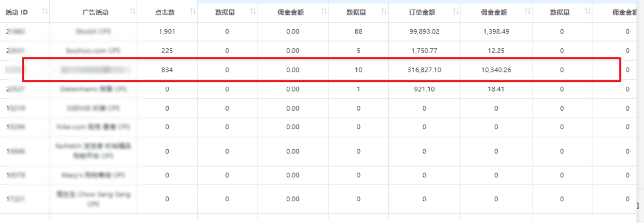The image size is (644, 223).
Task: Open the Stockx CPS campaign row
Action: click(93, 32)
